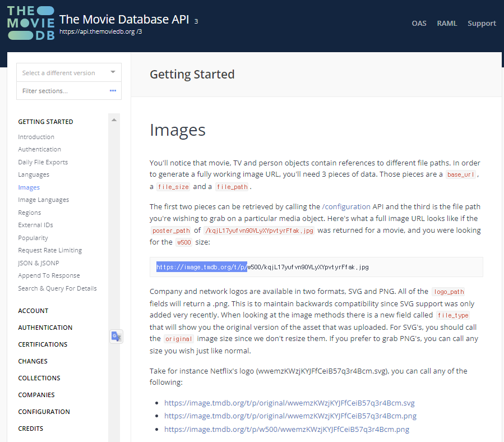The height and width of the screenshot is (442, 504).
Task: Click the https://api.themoviedb.org /3 URL text
Action: click(100, 31)
